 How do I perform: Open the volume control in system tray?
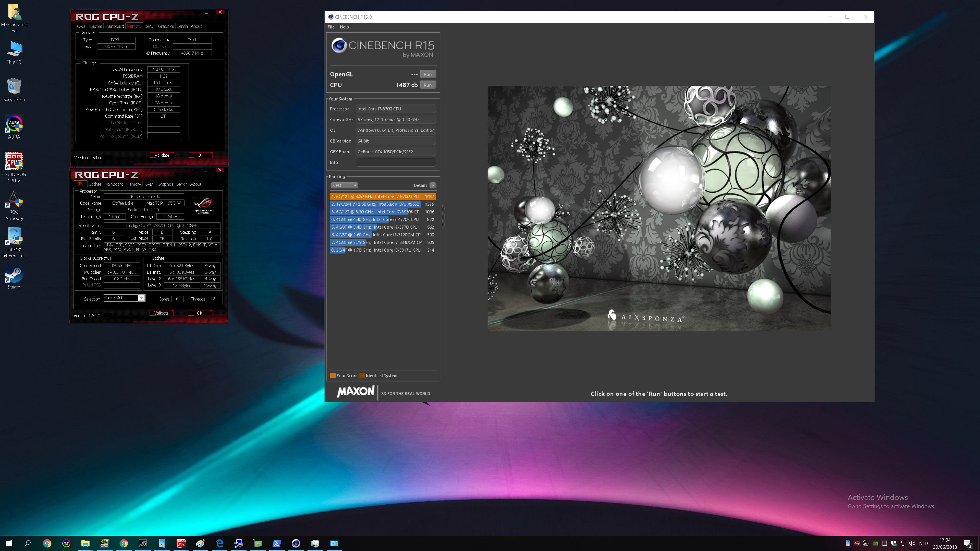tap(912, 543)
